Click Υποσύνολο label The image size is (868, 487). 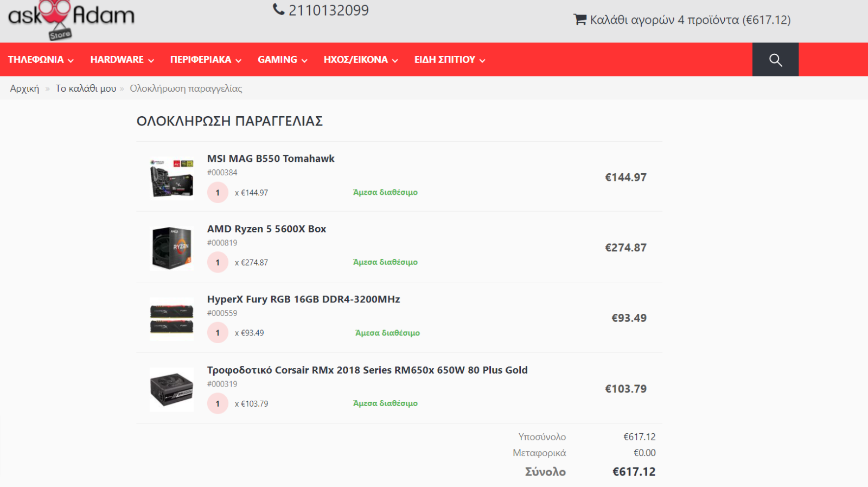pyautogui.click(x=542, y=437)
